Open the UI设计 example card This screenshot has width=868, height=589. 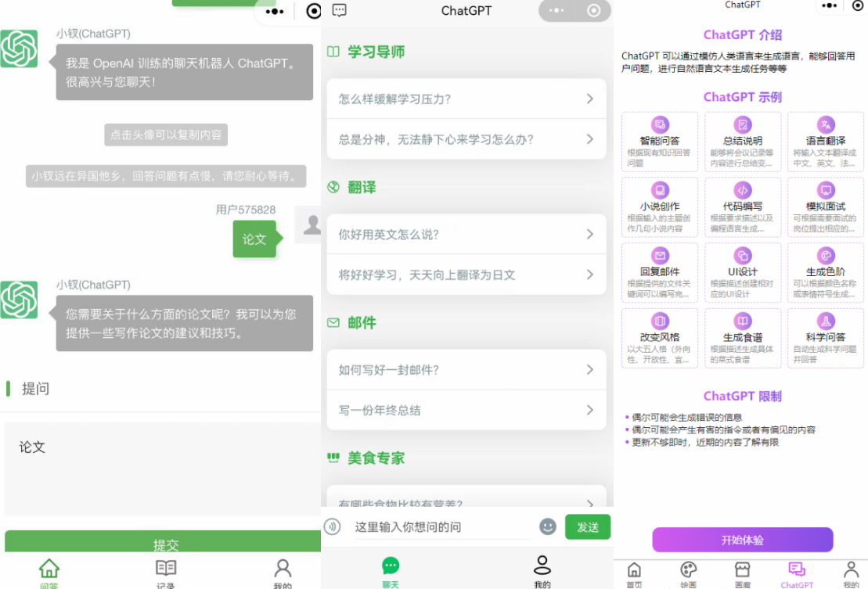[742, 272]
